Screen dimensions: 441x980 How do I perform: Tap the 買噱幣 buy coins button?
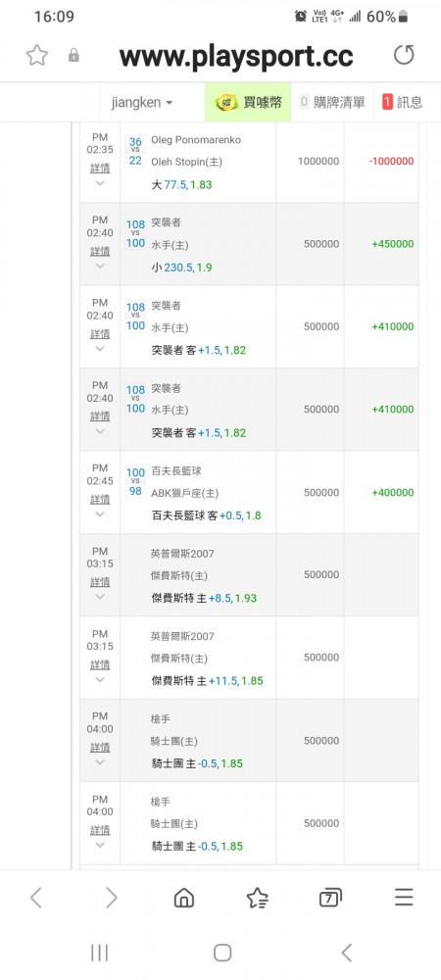[247, 103]
